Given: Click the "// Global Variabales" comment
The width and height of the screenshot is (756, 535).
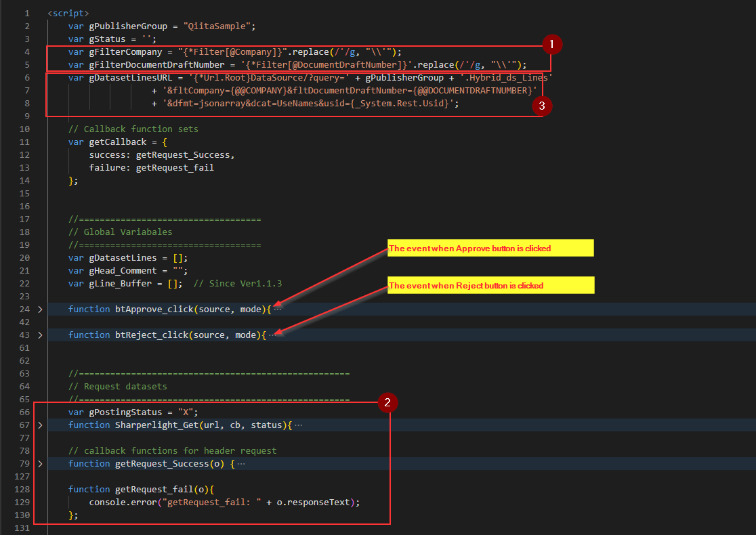Looking at the screenshot, I should [x=120, y=232].
